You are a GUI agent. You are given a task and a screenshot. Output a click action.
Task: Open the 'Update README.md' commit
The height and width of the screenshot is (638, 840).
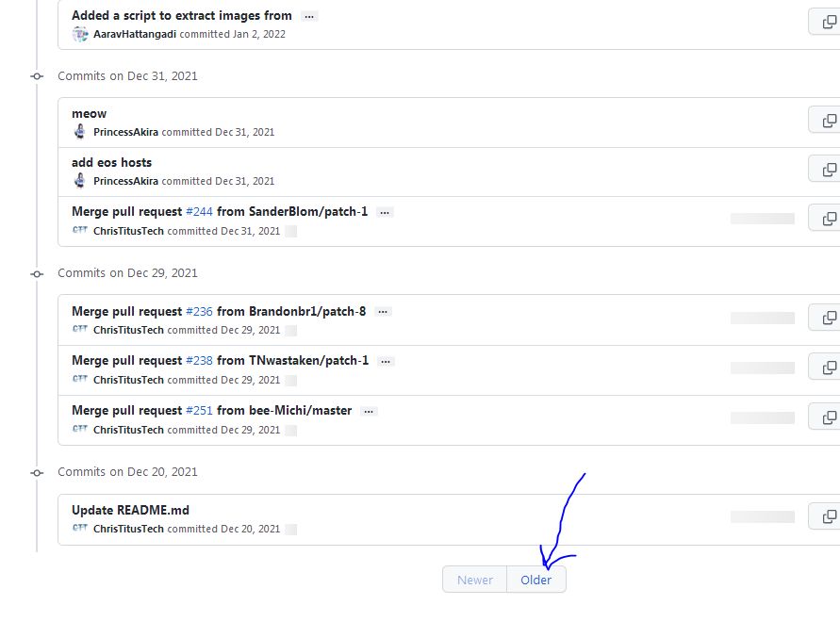tap(130, 510)
